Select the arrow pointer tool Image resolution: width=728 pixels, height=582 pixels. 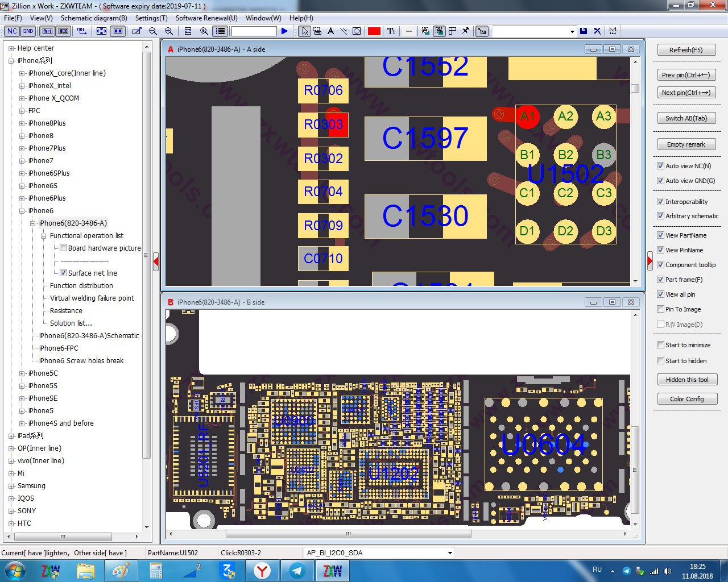[305, 31]
